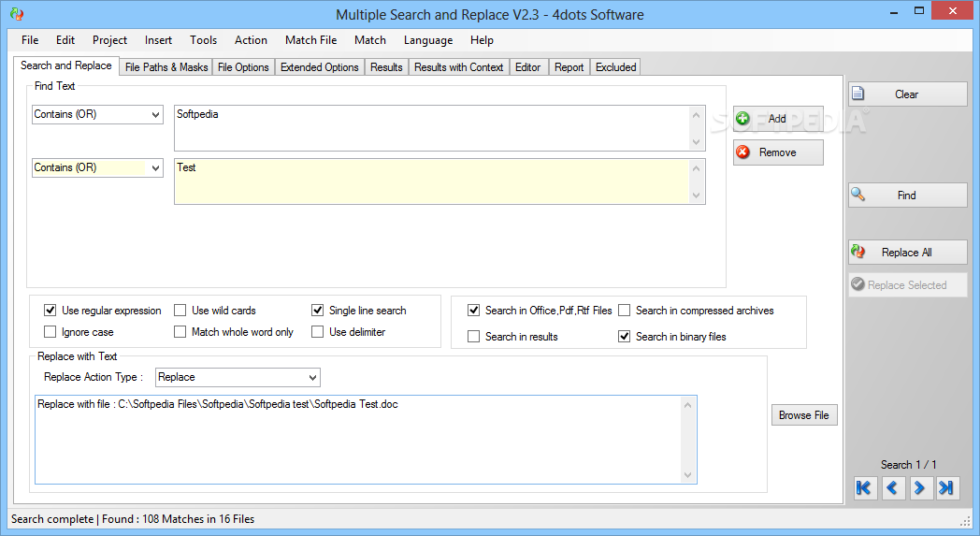Viewport: 980px width, 536px height.
Task: Click status text '108 Matches in 16 Files'
Action: tap(198, 519)
